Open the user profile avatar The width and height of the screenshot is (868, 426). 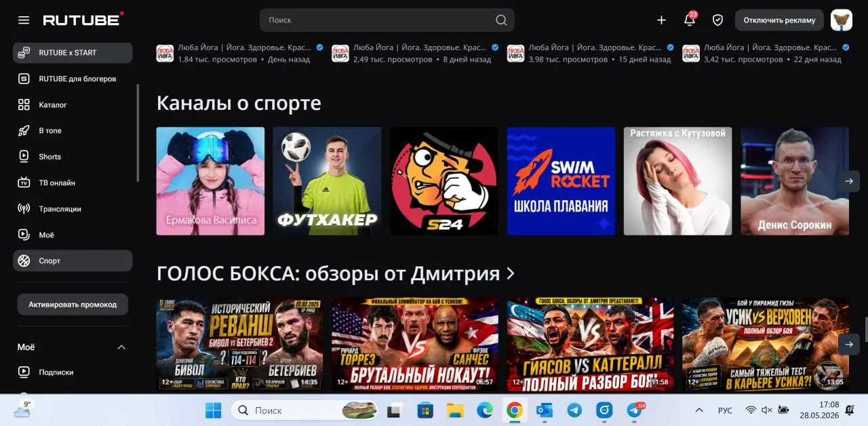(x=842, y=20)
